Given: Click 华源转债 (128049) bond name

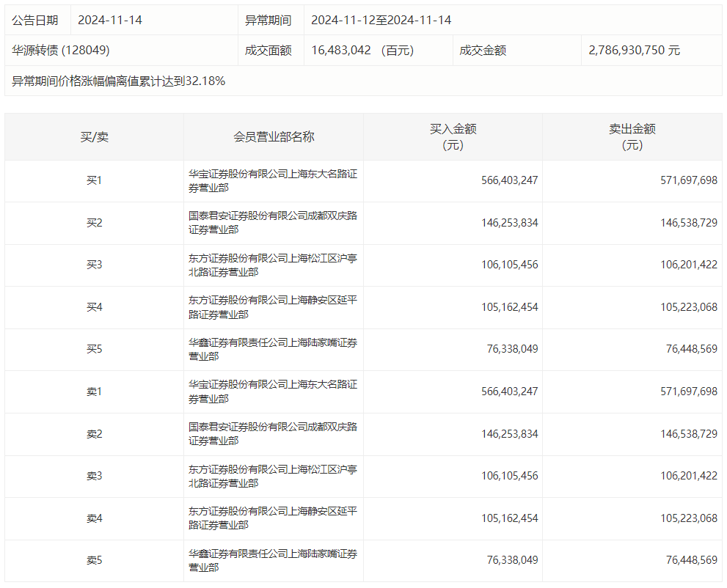Looking at the screenshot, I should [61, 50].
